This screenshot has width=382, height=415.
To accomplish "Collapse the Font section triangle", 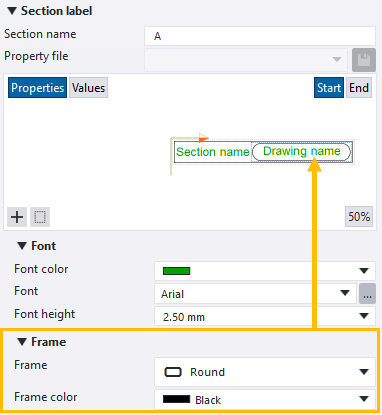I will (22, 246).
